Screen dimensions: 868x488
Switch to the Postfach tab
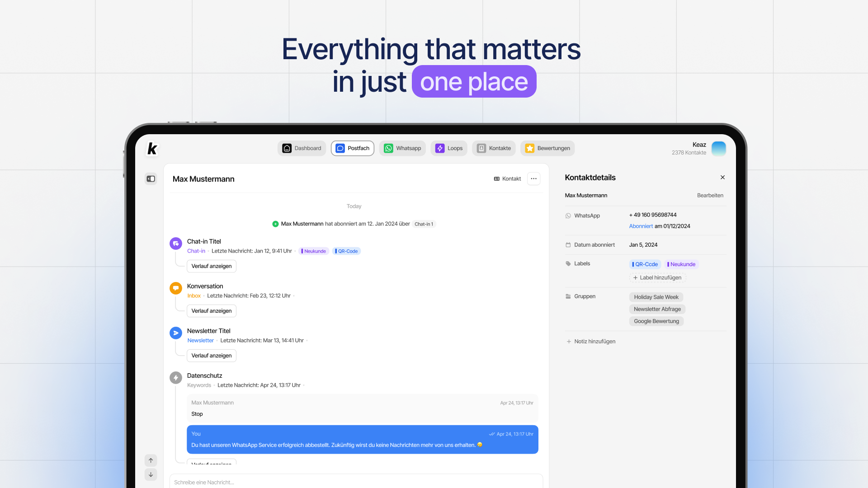[x=353, y=148]
